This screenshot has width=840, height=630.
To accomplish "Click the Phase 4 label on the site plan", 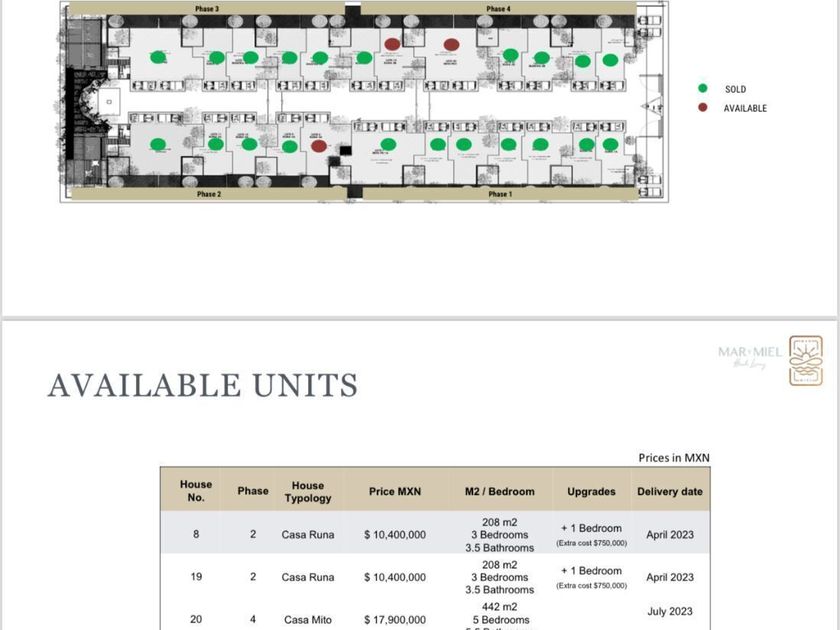I will click(x=498, y=9).
